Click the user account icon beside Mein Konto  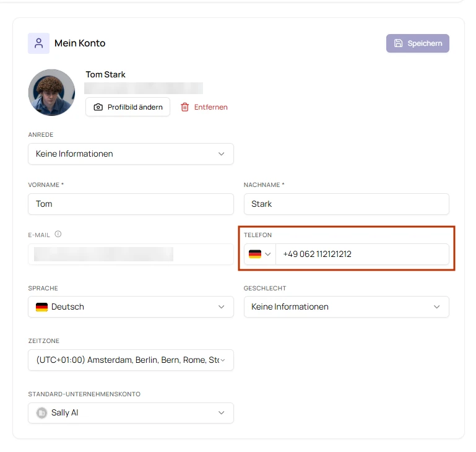[x=38, y=43]
